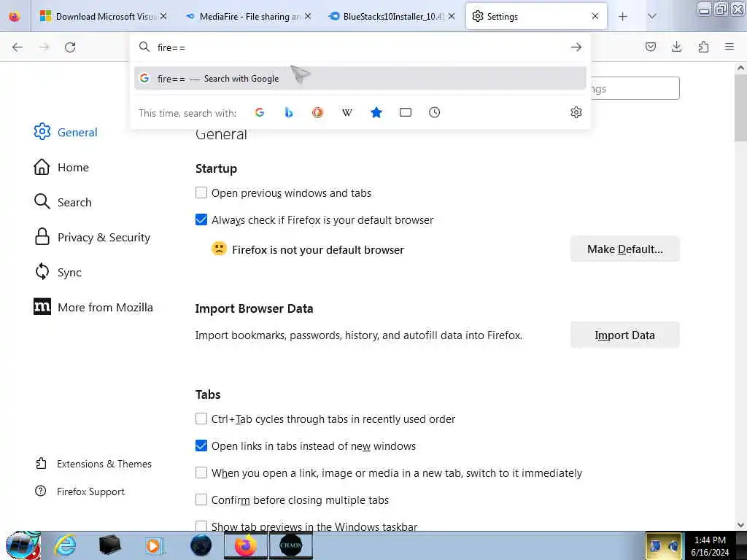Uncheck Always check if Firefox is default
This screenshot has height=560, width=747.
201,219
